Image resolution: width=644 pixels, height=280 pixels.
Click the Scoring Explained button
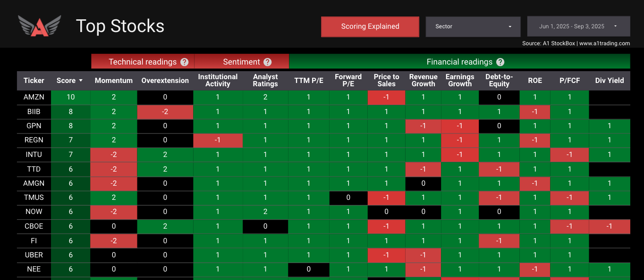(x=370, y=26)
